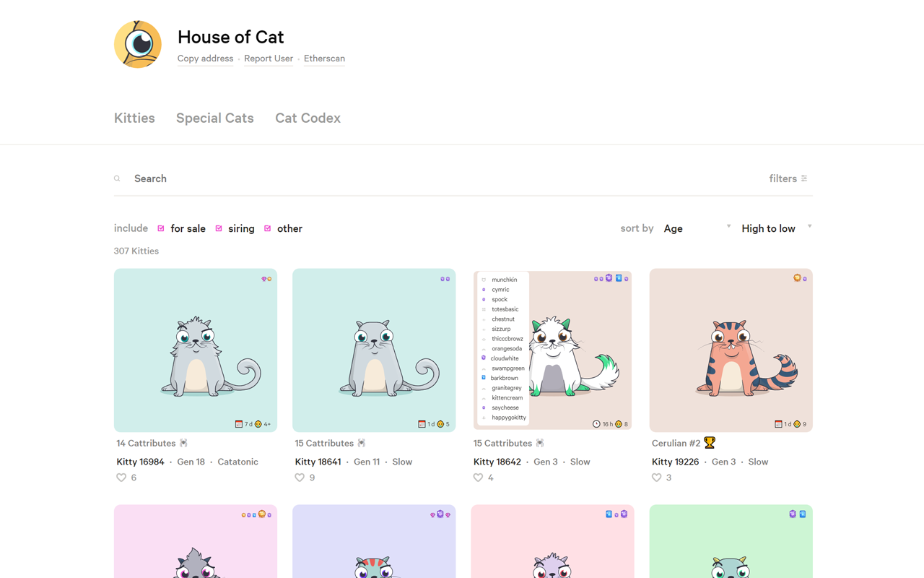Image resolution: width=924 pixels, height=578 pixels.
Task: Like Kitty 18642 with the heart icon
Action: coord(478,478)
